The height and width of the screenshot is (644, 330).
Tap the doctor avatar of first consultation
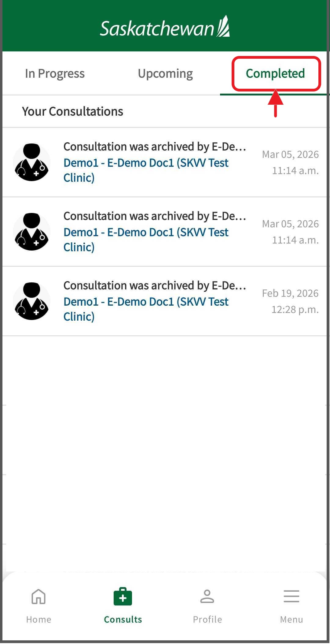pyautogui.click(x=32, y=162)
